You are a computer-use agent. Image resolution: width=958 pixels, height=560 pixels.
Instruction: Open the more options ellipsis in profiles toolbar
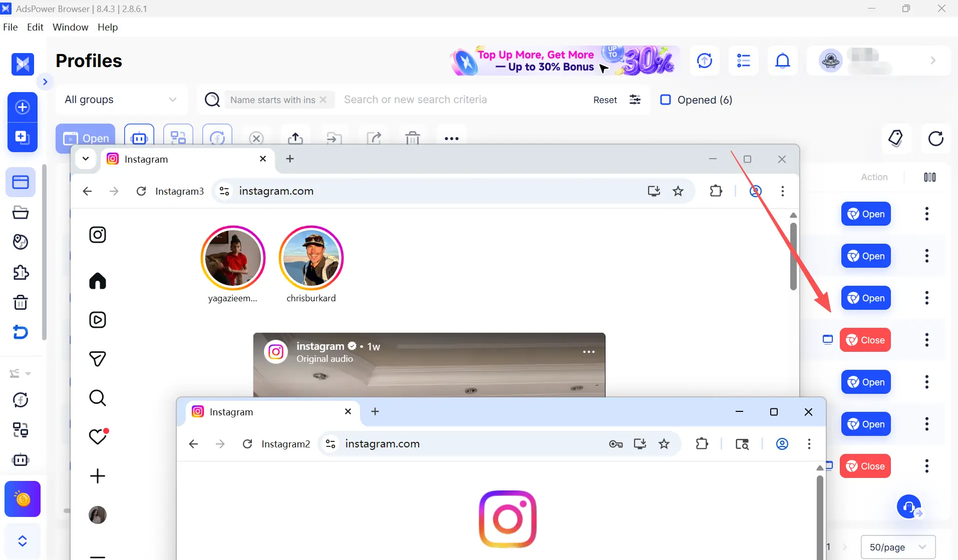click(x=452, y=138)
